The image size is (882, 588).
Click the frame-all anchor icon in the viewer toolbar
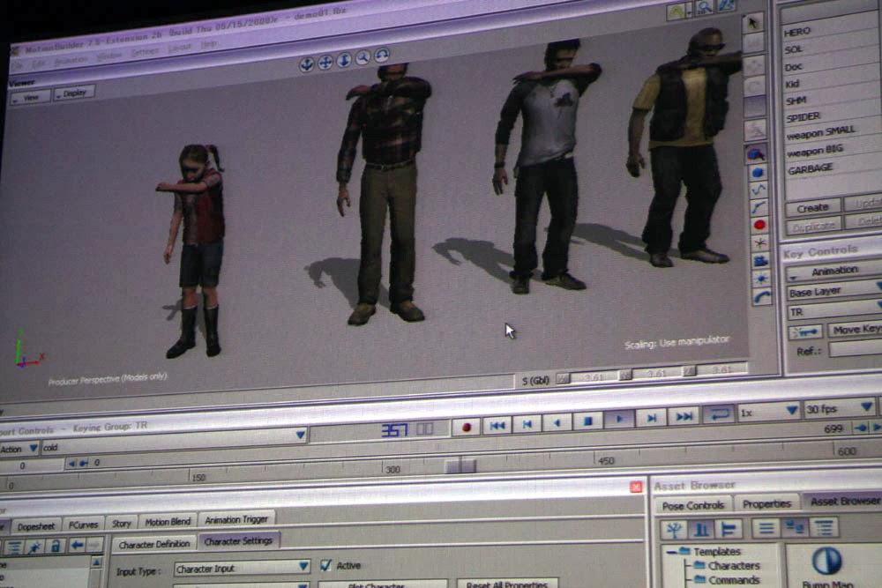(x=306, y=65)
